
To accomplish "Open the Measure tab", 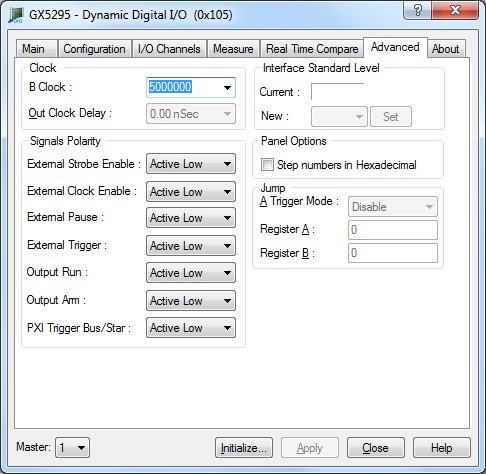I will point(233,49).
